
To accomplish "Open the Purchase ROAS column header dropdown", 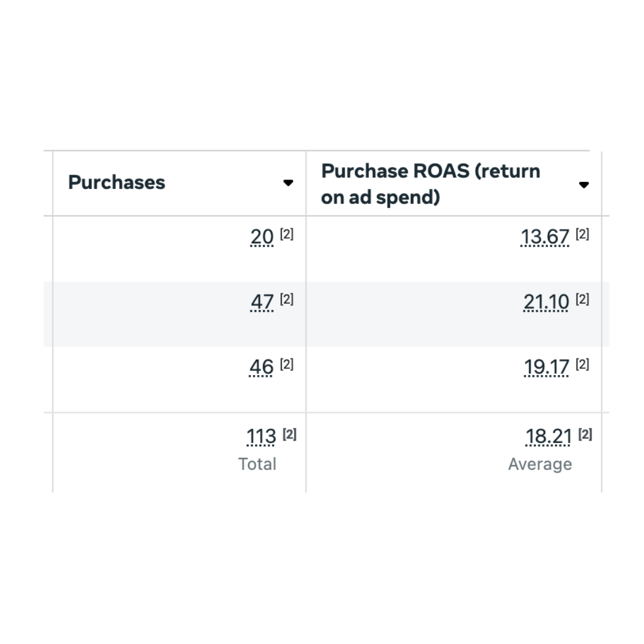I will click(x=584, y=185).
